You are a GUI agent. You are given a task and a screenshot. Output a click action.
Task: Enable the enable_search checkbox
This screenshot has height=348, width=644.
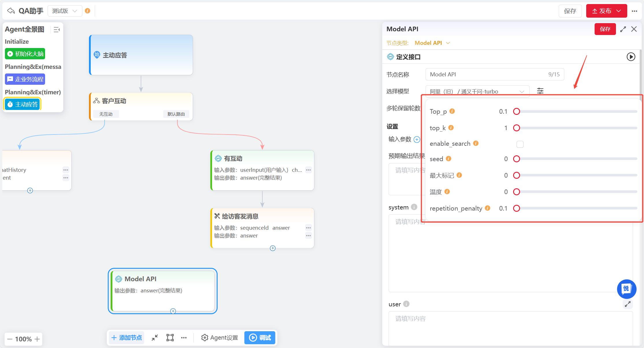click(520, 144)
